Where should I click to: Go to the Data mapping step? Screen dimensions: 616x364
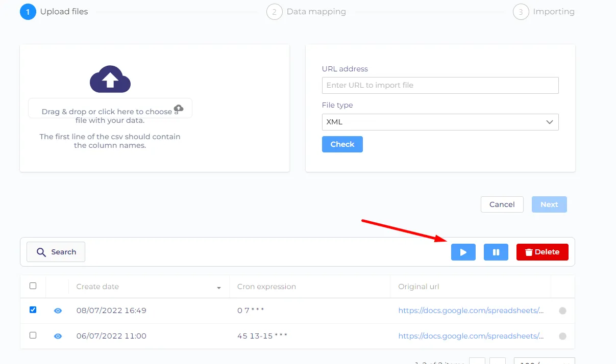pos(306,11)
